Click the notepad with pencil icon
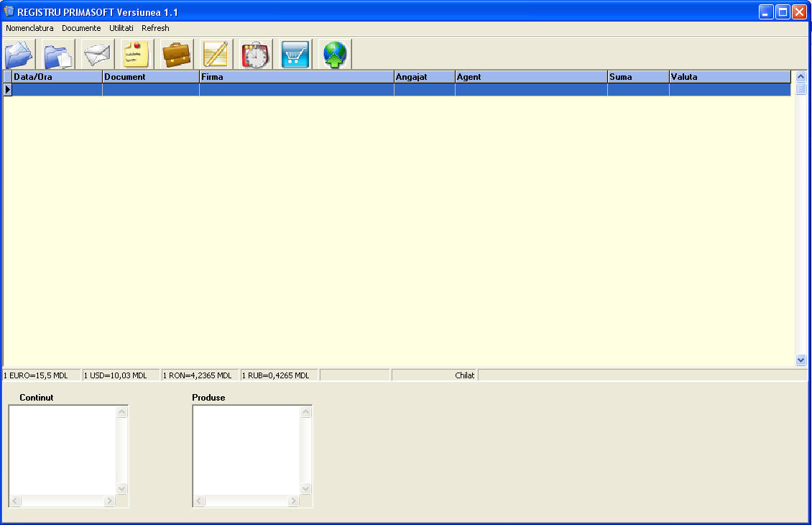812x525 pixels. coord(216,55)
